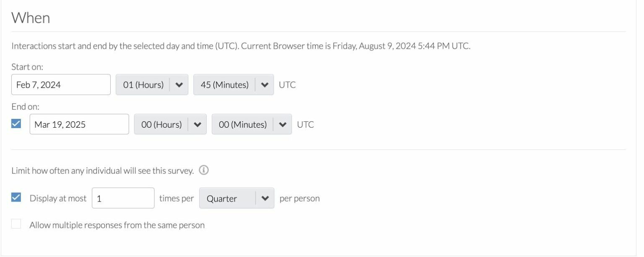The image size is (644, 257).
Task: Click the start minutes dropdown chevron
Action: (x=265, y=84)
